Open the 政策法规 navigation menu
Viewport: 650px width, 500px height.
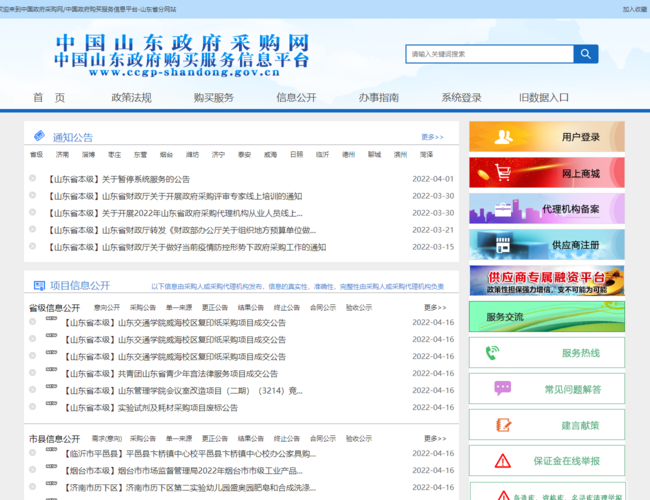pyautogui.click(x=131, y=97)
